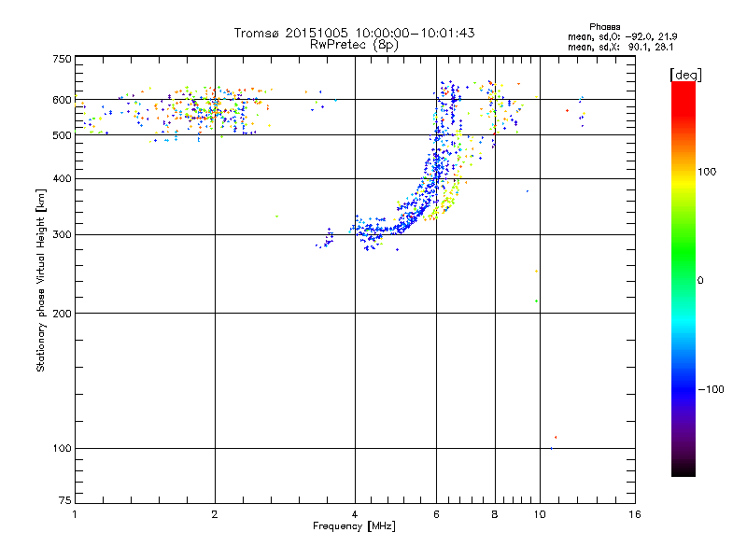Select the 'mean, sd,O: -92.0, 21.9' line

coord(622,36)
